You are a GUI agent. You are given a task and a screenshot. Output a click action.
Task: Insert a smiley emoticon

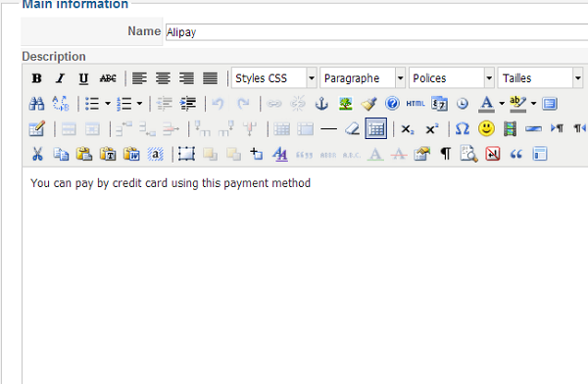click(x=486, y=128)
